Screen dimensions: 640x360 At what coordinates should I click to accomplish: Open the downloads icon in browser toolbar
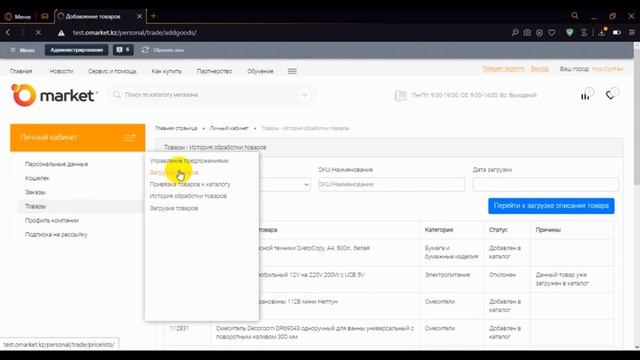[602, 32]
